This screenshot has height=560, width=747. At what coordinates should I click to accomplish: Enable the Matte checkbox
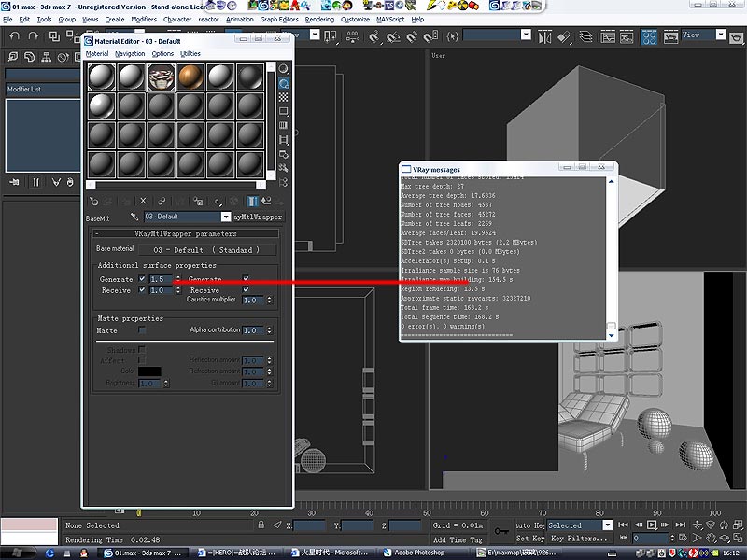click(x=142, y=330)
